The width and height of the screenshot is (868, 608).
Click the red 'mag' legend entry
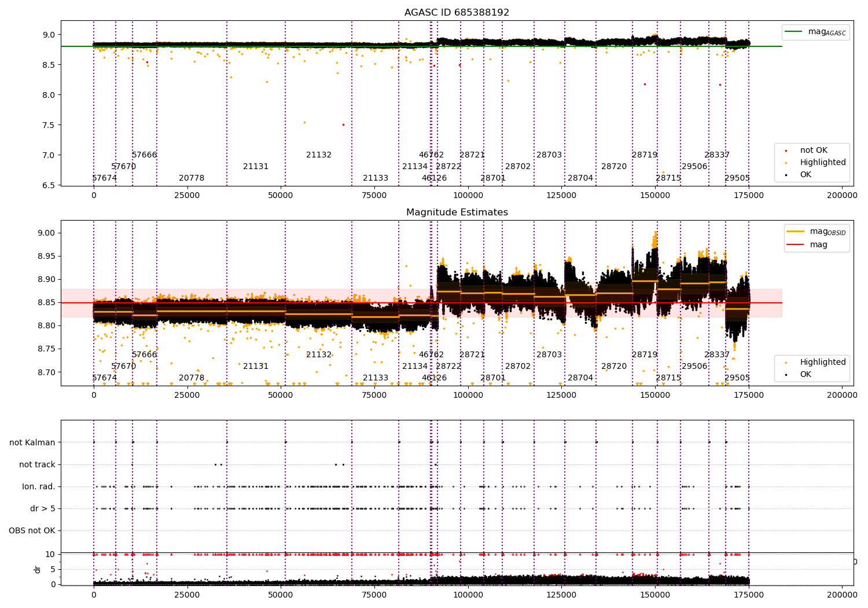(807, 245)
